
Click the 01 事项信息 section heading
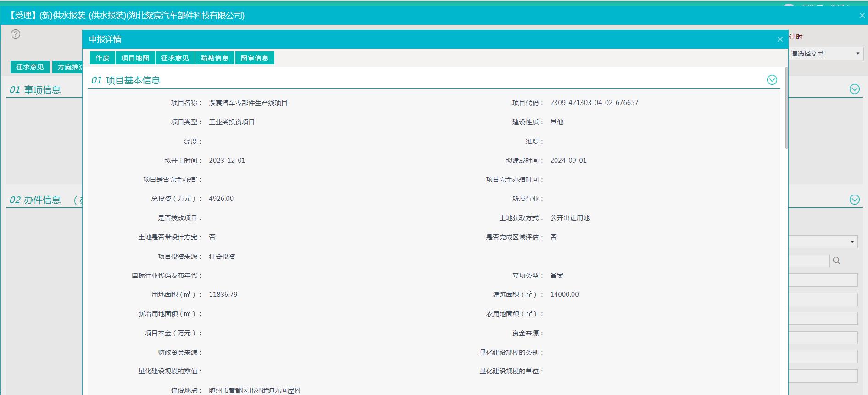click(35, 90)
